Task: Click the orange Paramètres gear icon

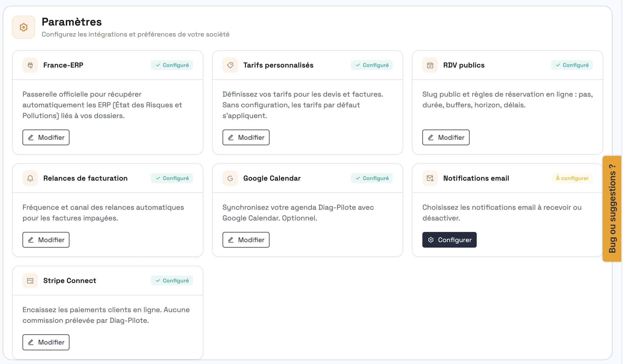Action: point(24,27)
